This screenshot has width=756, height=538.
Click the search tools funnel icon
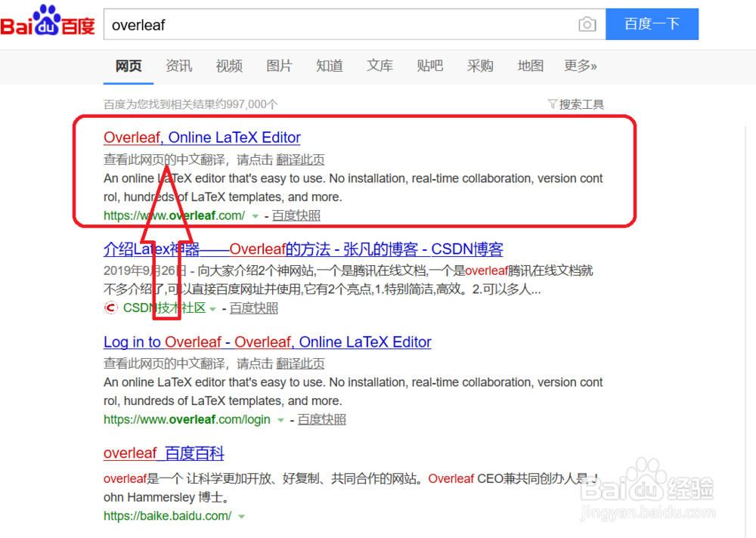click(552, 104)
